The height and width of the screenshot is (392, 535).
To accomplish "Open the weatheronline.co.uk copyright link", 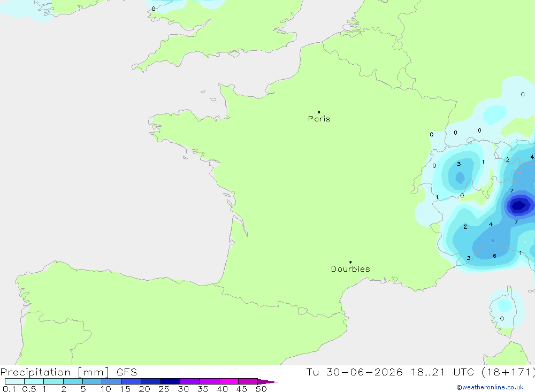I will [490, 387].
